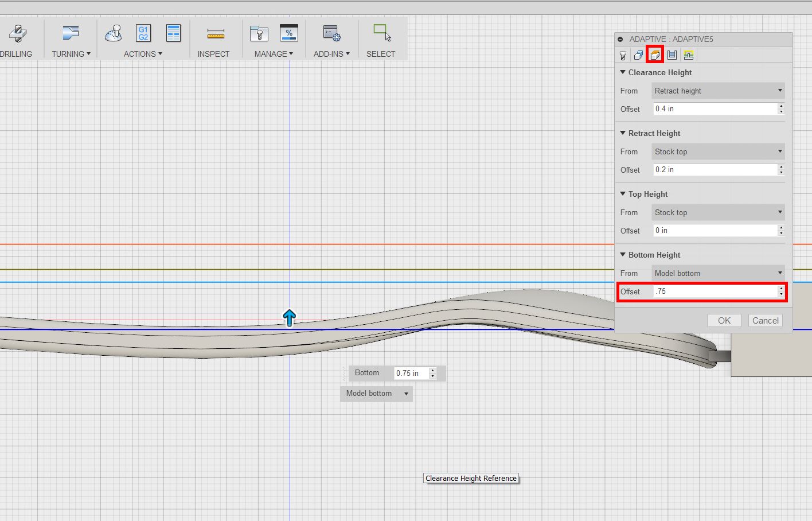Open Bottom Height From dropdown in dialog

[x=718, y=273]
